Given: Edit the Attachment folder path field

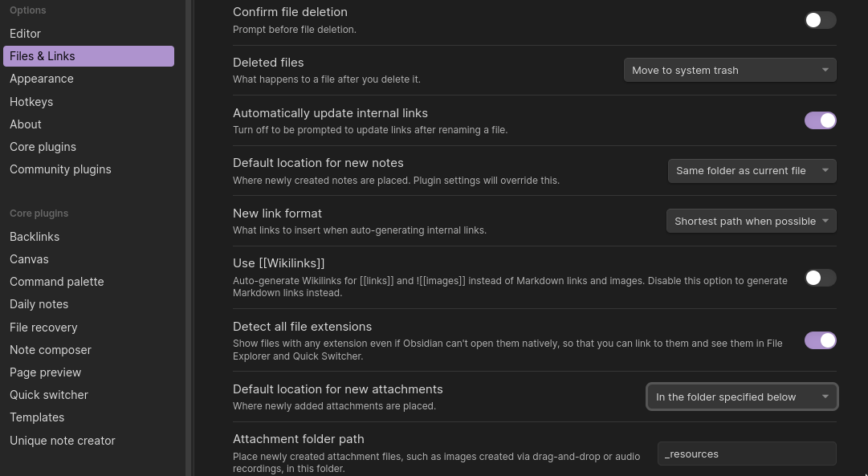Looking at the screenshot, I should [746, 454].
